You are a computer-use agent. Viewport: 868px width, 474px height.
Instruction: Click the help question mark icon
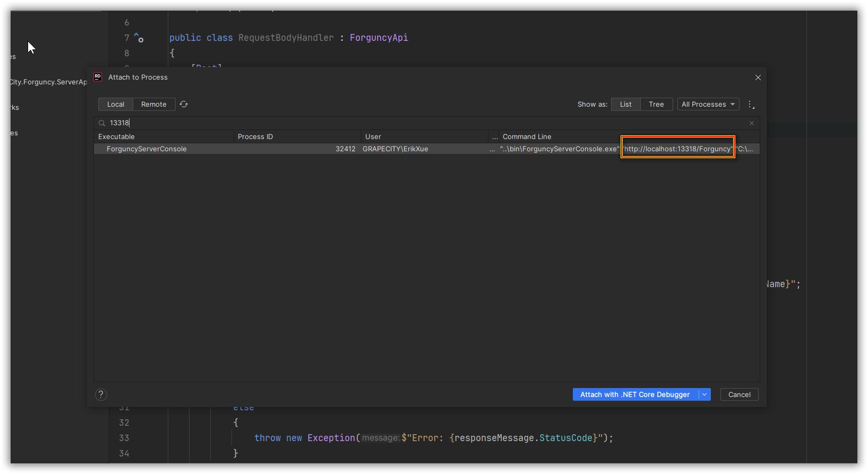pos(101,394)
